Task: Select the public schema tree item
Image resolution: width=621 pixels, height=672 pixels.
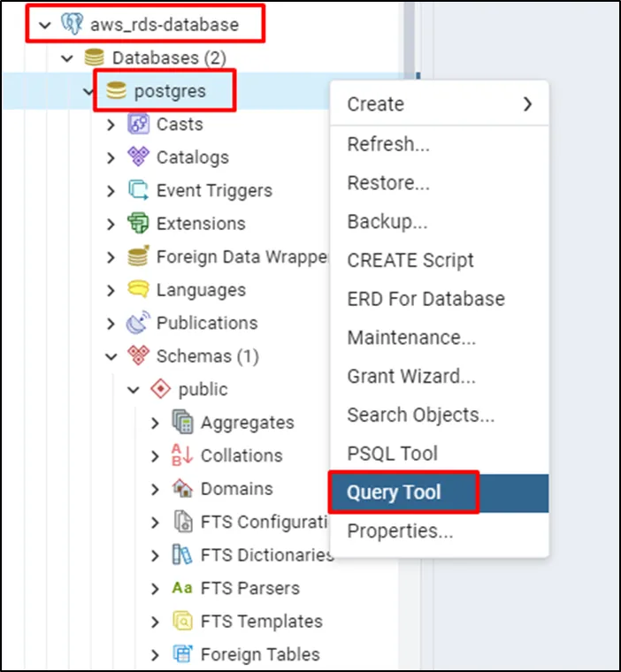Action: pos(203,389)
